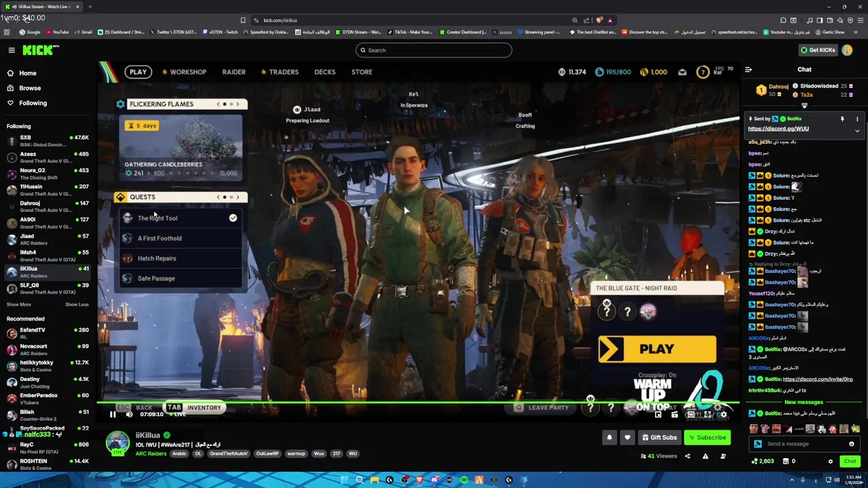Click the Arabic tag
Viewport: 868px width, 488px height.
(179, 453)
